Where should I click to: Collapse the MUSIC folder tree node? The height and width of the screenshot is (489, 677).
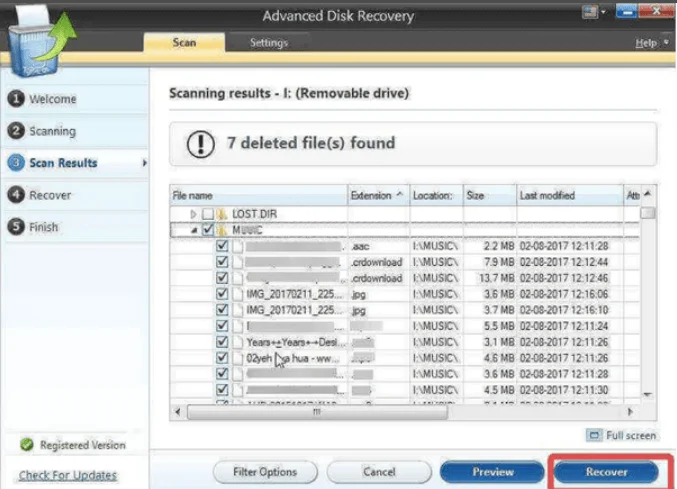pyautogui.click(x=194, y=230)
